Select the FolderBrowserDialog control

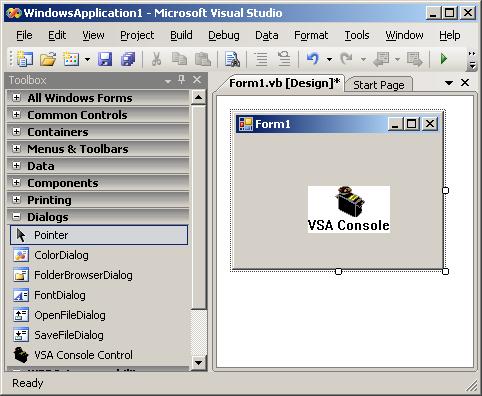(x=99, y=275)
